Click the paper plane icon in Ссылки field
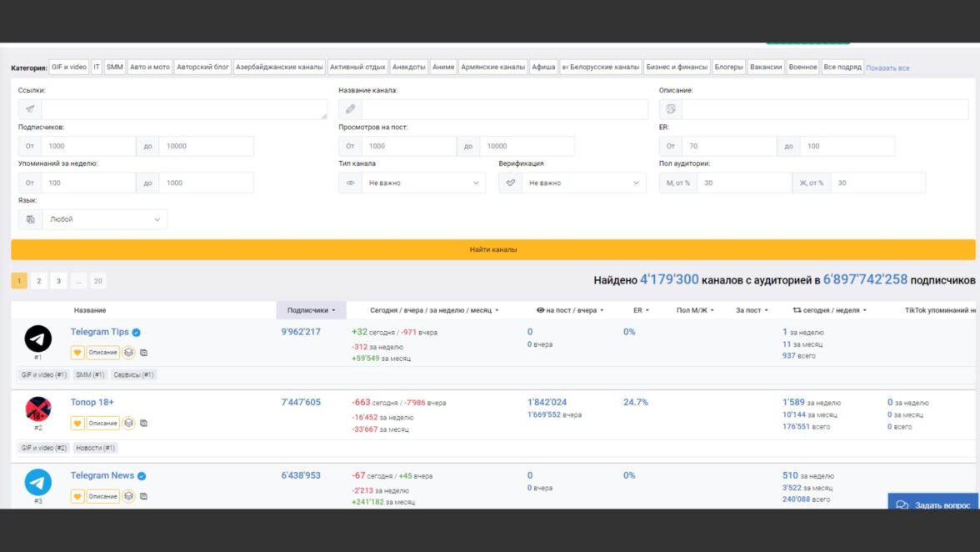 pos(30,109)
